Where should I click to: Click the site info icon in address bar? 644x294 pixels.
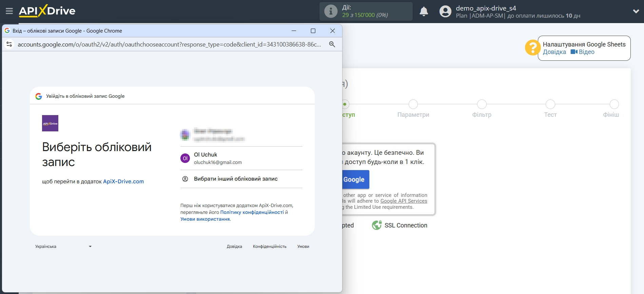[x=9, y=44]
